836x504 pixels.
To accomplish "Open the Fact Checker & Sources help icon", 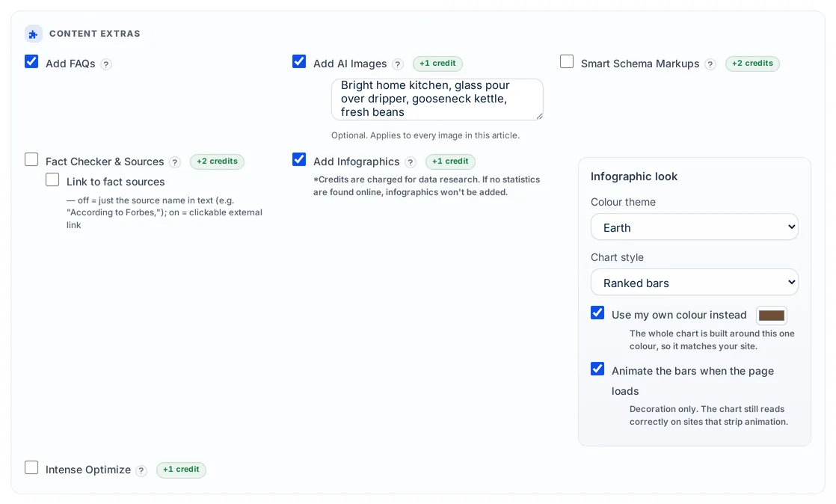I will point(175,162).
